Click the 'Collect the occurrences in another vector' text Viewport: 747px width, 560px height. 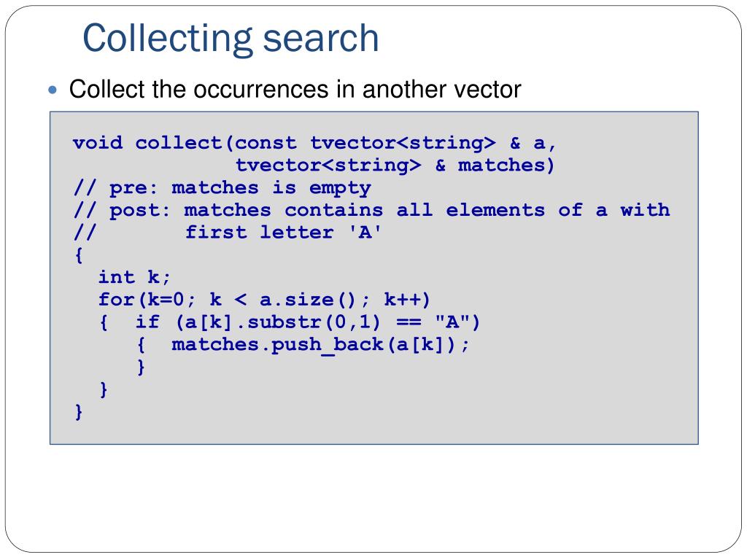point(295,89)
